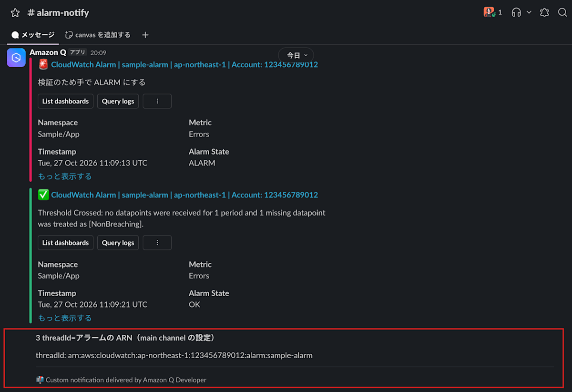This screenshot has width=572, height=392.
Task: Open the Amazon Q sender name
Action: [48, 52]
